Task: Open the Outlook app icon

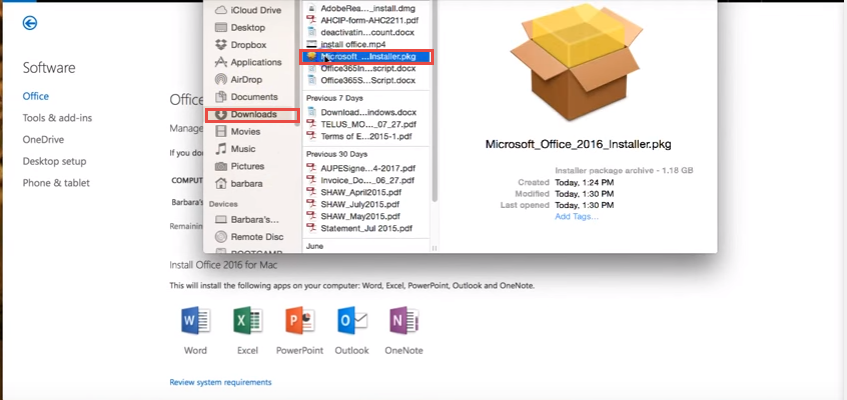Action: coord(352,321)
